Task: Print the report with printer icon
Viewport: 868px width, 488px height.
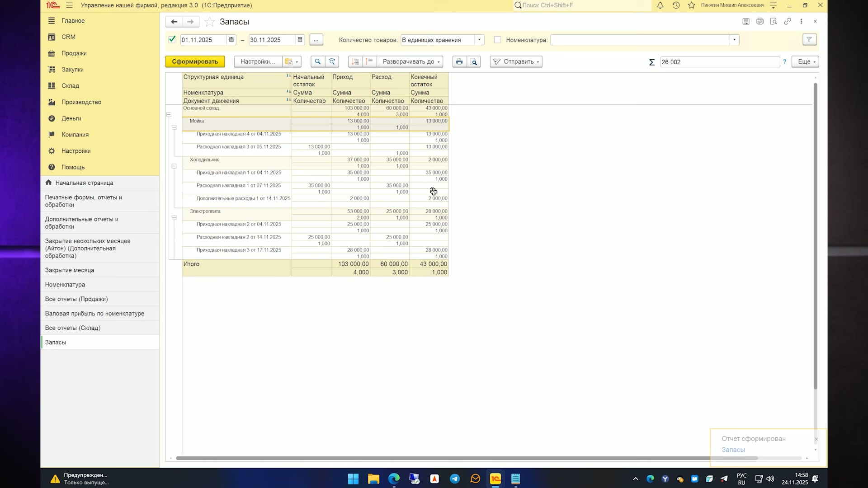Action: 459,62
